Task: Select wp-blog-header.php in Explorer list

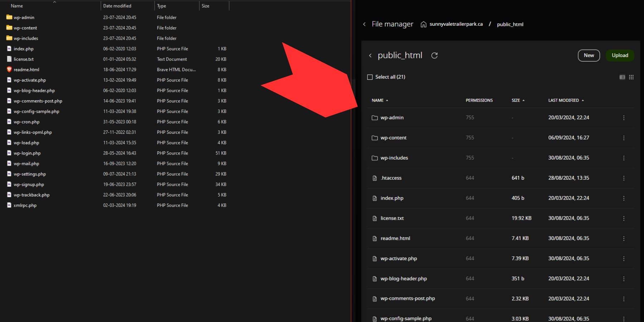Action: (34, 91)
